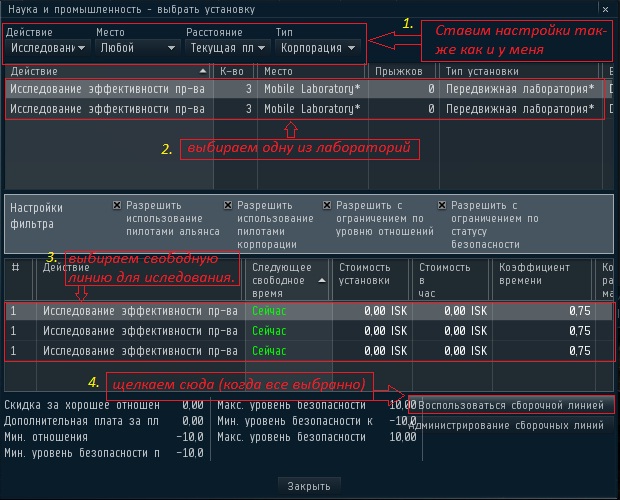Open the Место dropdown set to Любой
The height and width of the screenshot is (500, 620).
pyautogui.click(x=138, y=48)
